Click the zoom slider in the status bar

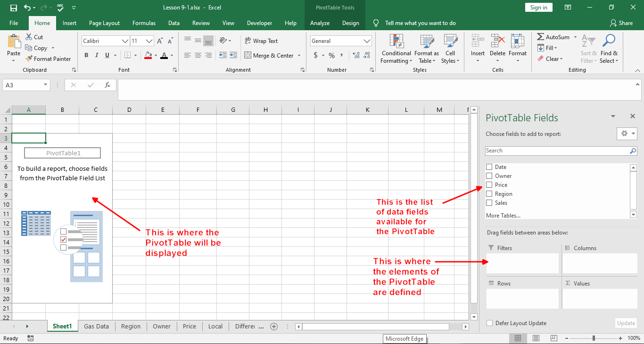click(594, 338)
